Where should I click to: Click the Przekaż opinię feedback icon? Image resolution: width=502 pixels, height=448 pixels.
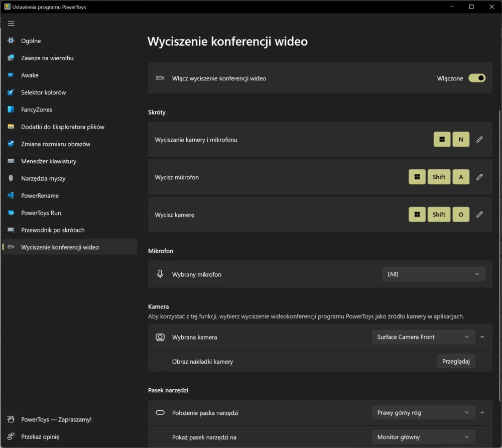point(11,436)
